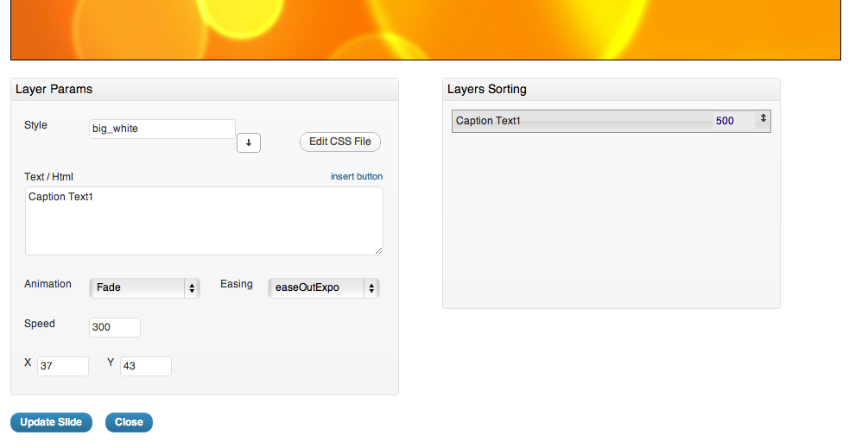This screenshot has width=868, height=448.
Task: Click the orange slide preview image
Action: pos(426,29)
